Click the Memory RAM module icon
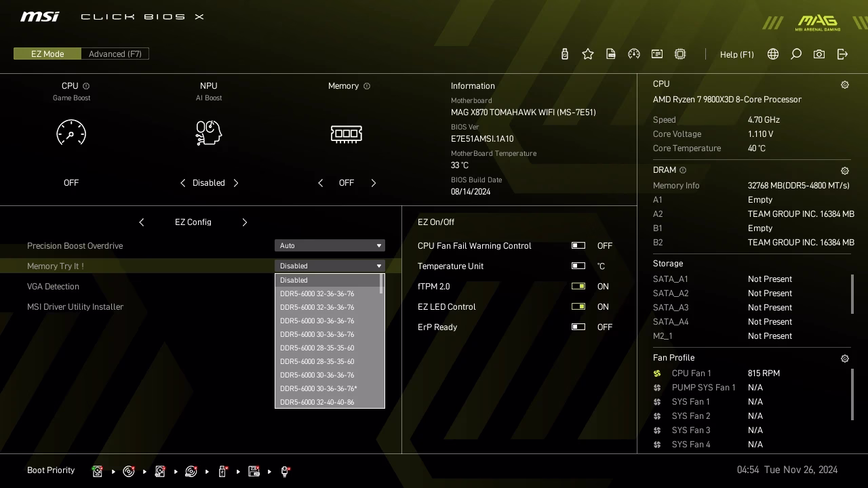This screenshot has width=868, height=488. click(x=347, y=134)
